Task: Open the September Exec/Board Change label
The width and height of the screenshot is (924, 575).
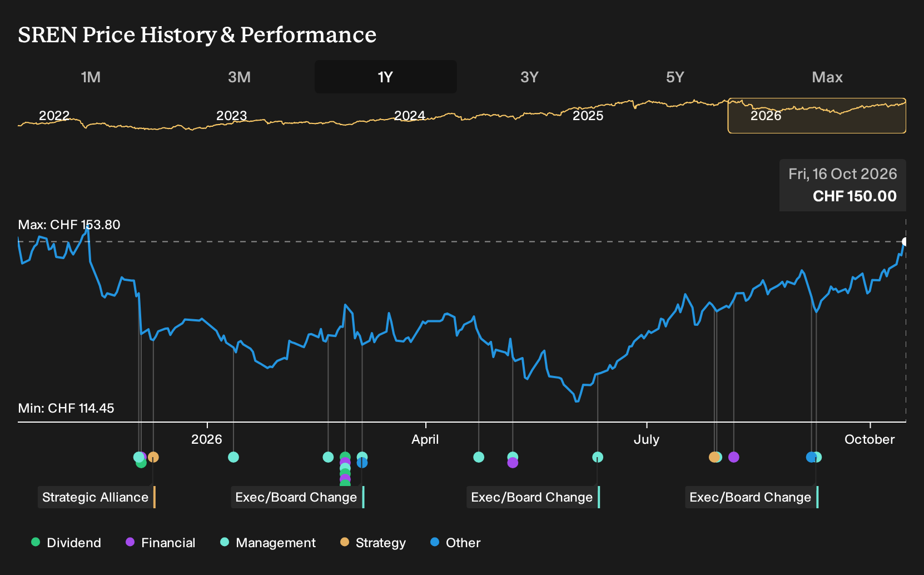Action: pyautogui.click(x=752, y=497)
